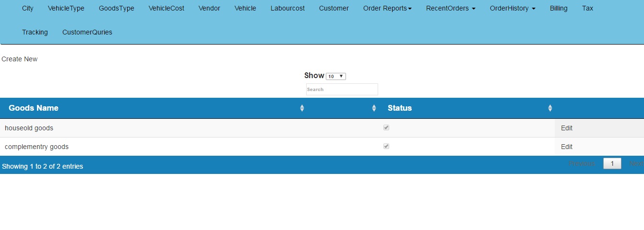Screen dimensions: 644x230
Task: Open the OrderHistory dropdown menu
Action: 512,8
